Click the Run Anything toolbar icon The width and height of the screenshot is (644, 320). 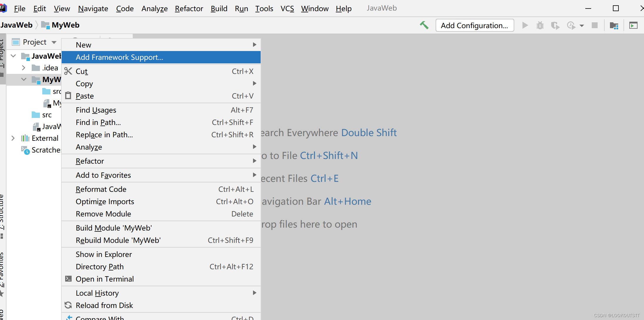tap(633, 26)
